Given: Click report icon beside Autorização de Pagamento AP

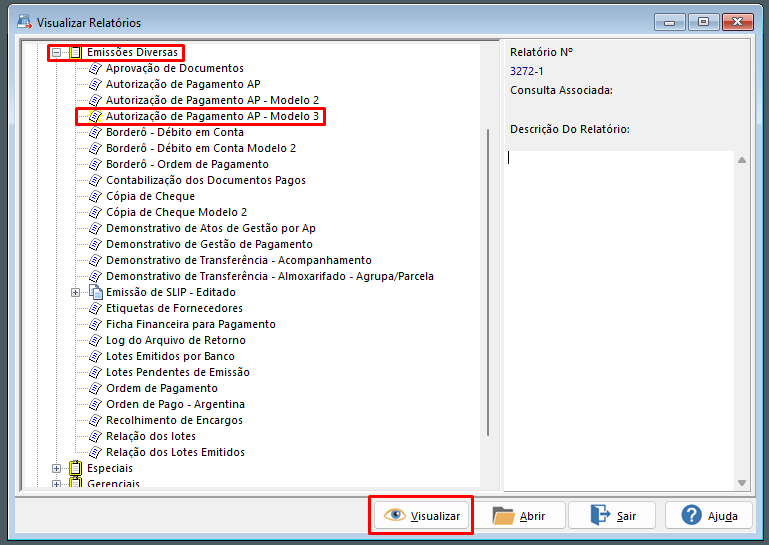Looking at the screenshot, I should 95,84.
